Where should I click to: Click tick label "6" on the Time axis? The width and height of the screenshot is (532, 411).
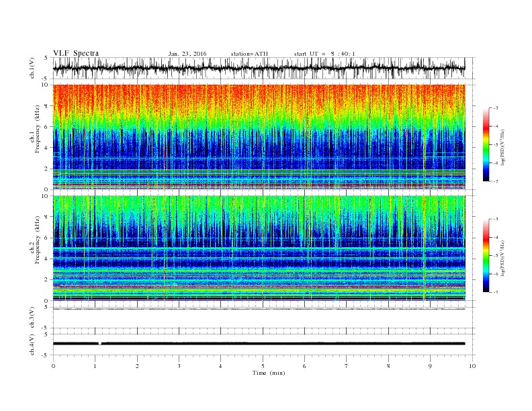pos(305,366)
